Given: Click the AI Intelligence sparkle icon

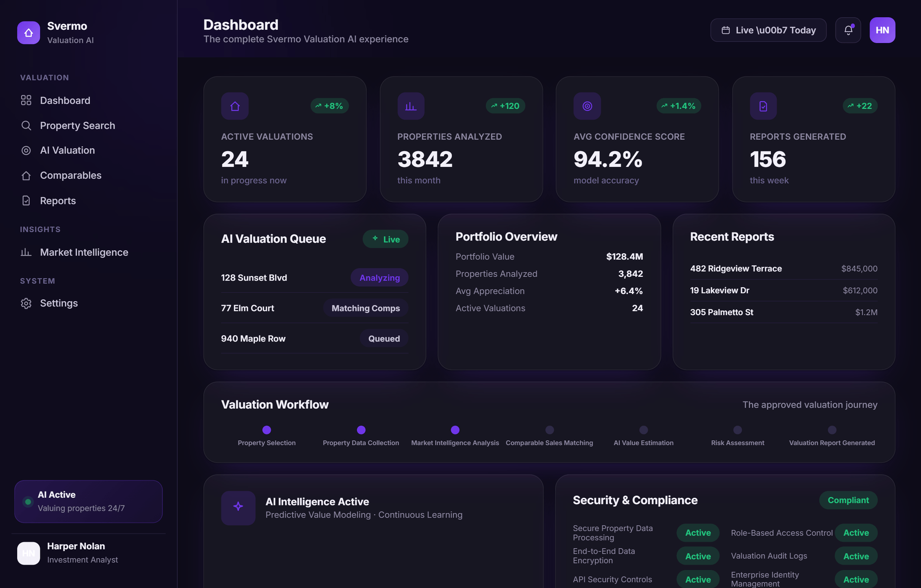Looking at the screenshot, I should 238,507.
